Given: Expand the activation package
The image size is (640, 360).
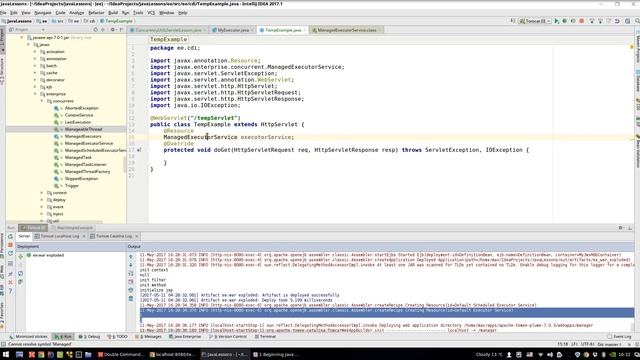Looking at the screenshot, I should click(35, 52).
